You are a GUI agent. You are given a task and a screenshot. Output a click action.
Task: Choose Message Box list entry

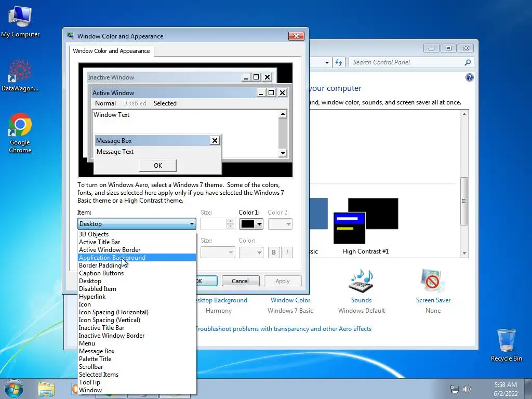[x=137, y=351]
